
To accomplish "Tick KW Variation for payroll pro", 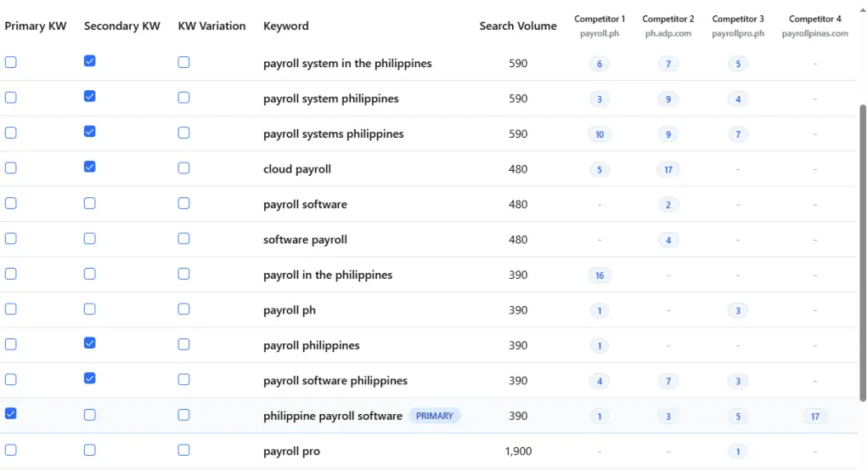I will pyautogui.click(x=183, y=450).
